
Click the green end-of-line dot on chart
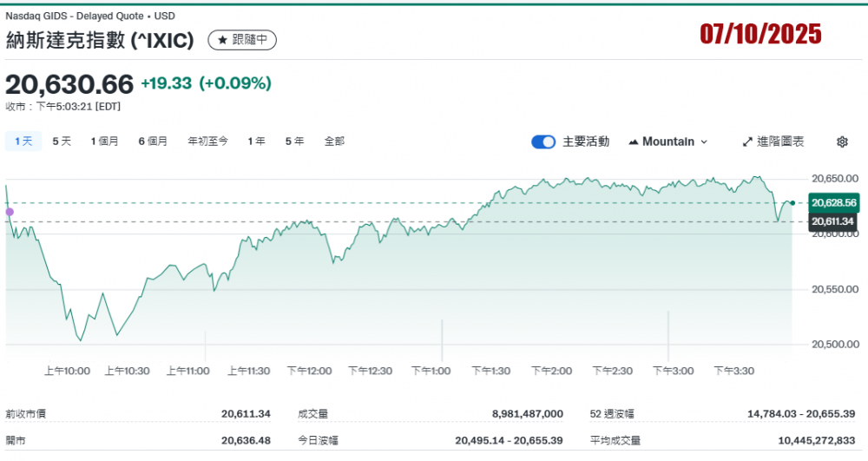(792, 202)
